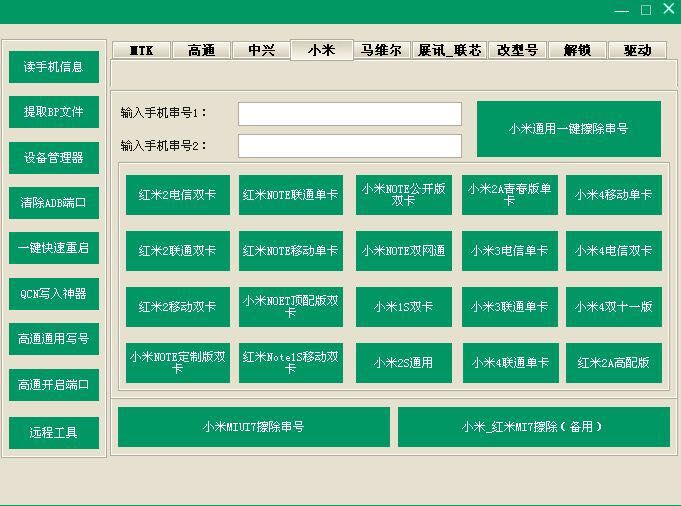The height and width of the screenshot is (506, 681).
Task: Click 小米MIUI7擦除串号
Action: pos(254,427)
